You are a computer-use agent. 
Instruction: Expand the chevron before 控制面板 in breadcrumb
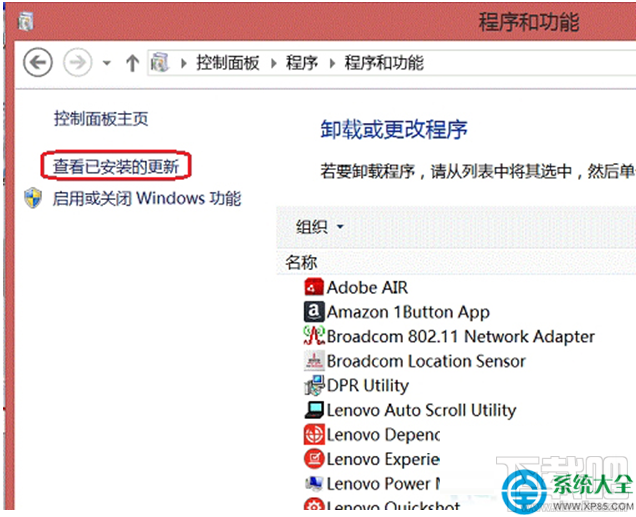pos(184,63)
